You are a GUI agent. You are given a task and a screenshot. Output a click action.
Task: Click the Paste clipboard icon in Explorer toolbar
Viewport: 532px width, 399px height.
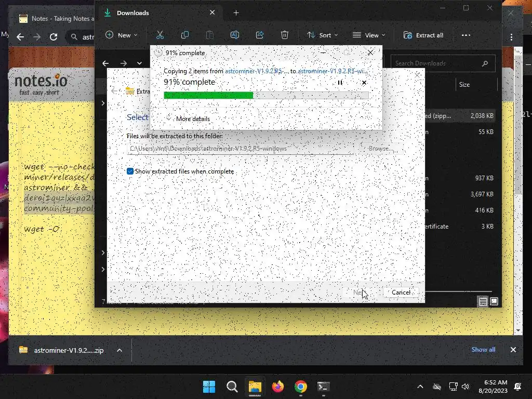point(210,35)
